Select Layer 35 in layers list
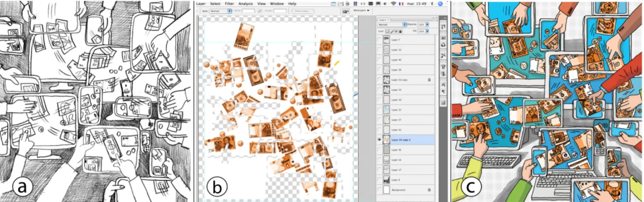This screenshot has height=202, width=644. click(405, 110)
